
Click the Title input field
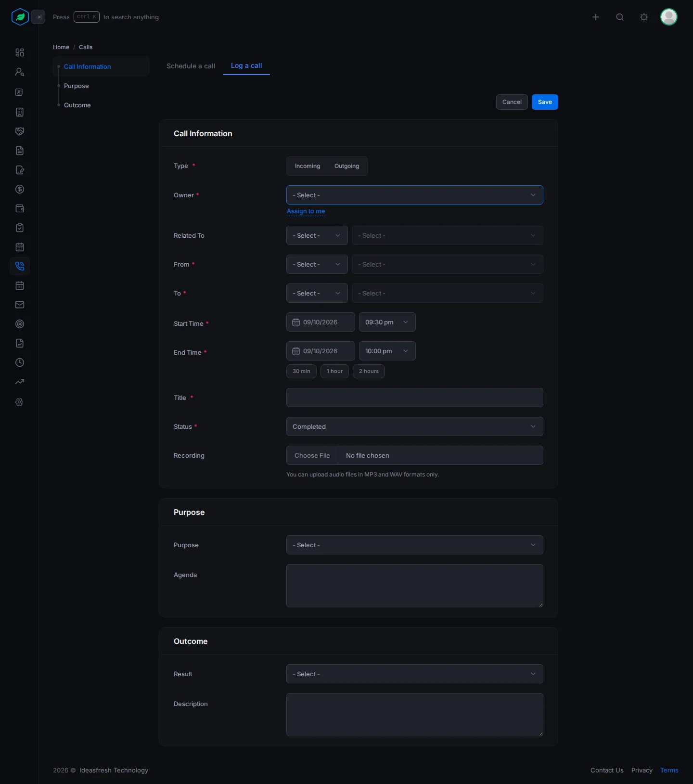click(415, 398)
